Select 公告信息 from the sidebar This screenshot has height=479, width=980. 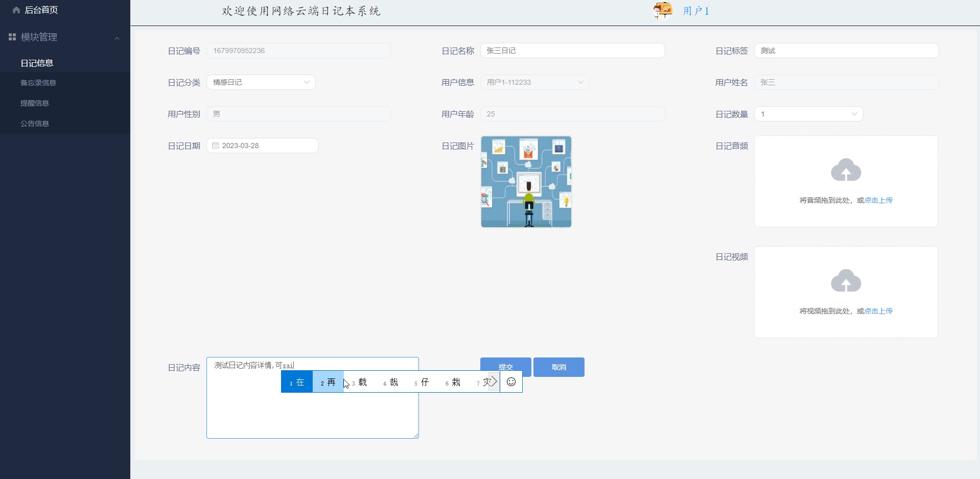click(x=35, y=124)
